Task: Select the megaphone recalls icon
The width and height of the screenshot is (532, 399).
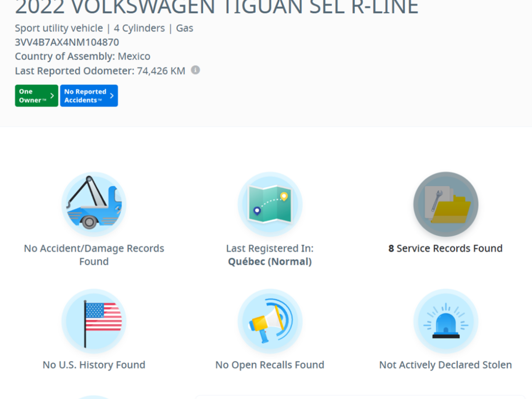Action: pos(270,322)
